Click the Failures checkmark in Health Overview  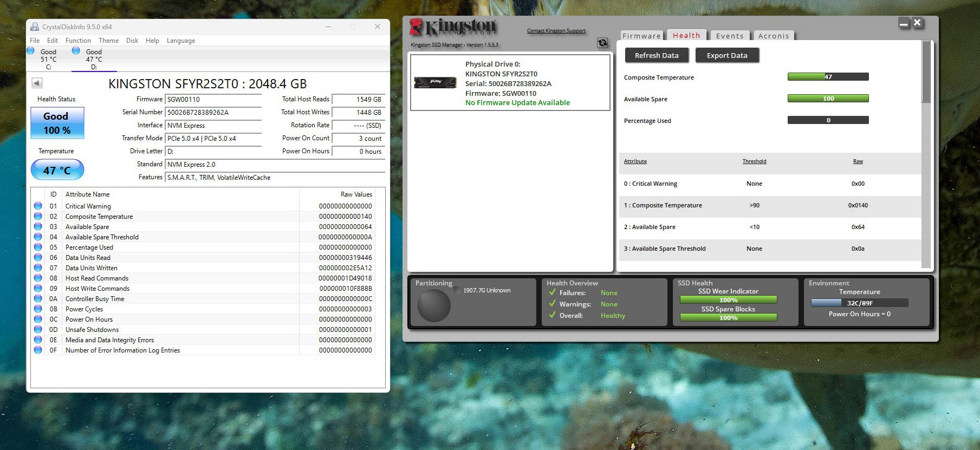(553, 292)
